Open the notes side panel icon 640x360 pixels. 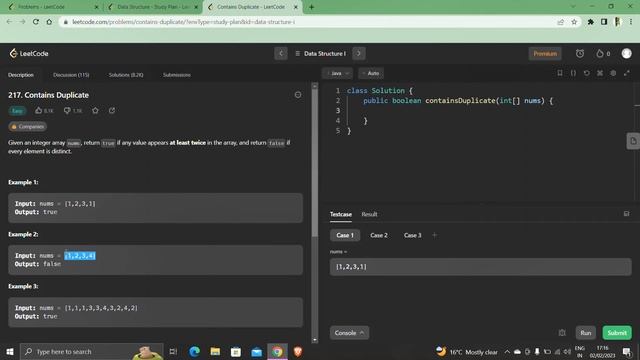click(633, 141)
